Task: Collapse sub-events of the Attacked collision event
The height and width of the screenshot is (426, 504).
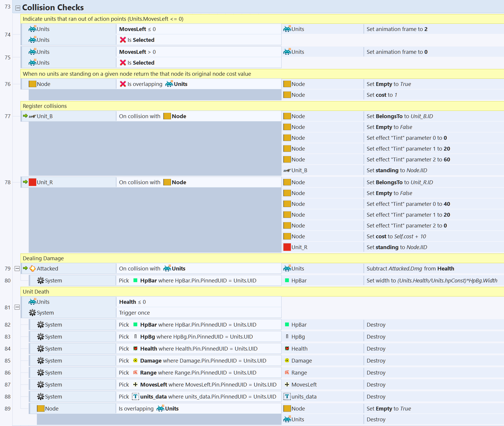Action: point(17,268)
